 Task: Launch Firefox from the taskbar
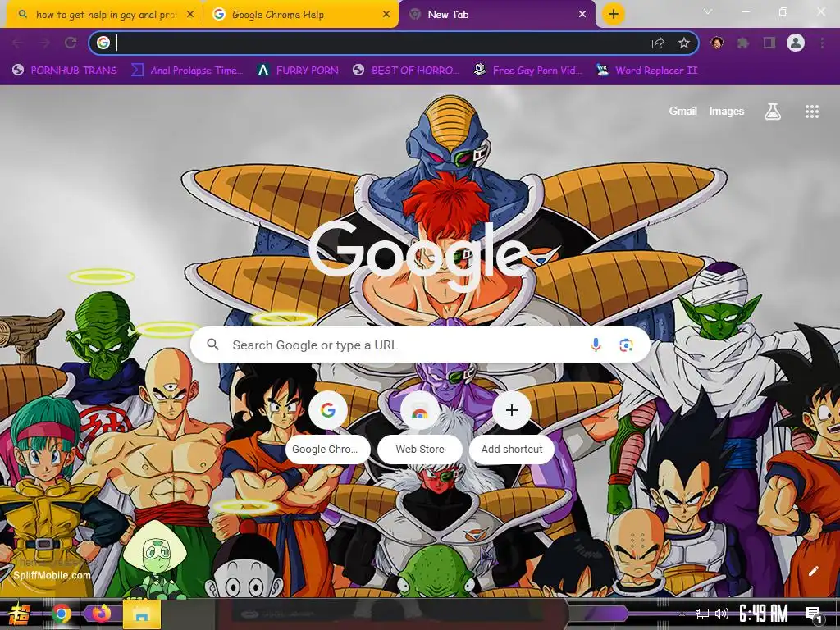point(101,614)
